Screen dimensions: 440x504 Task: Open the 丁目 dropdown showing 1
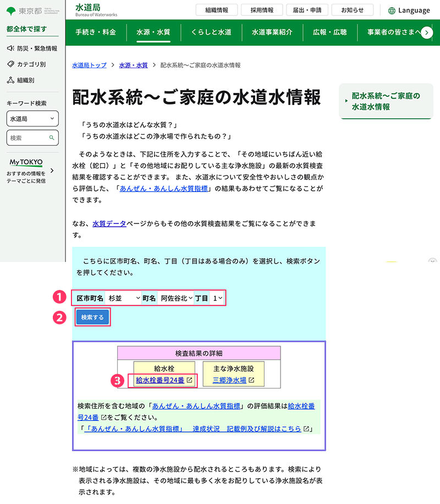point(217,297)
